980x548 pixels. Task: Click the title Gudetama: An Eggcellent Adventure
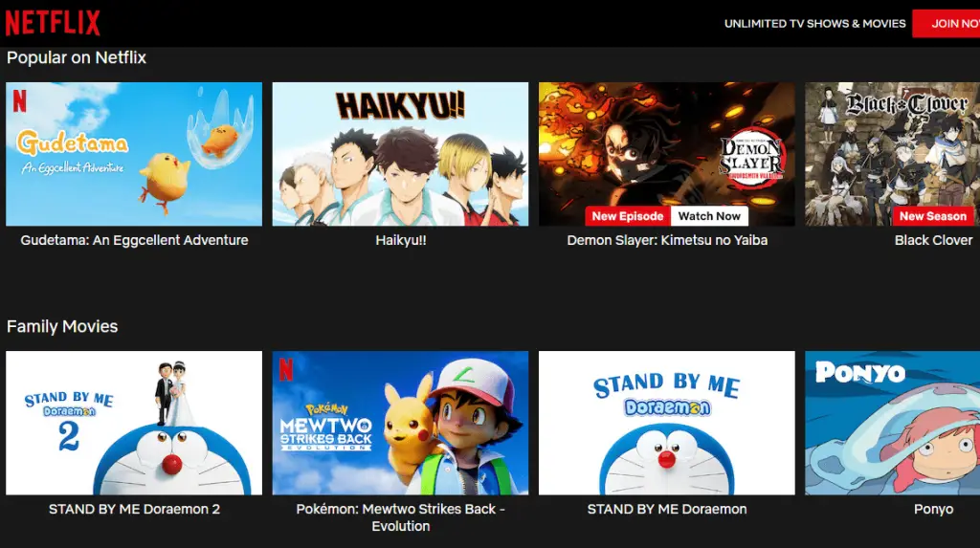[x=134, y=240]
